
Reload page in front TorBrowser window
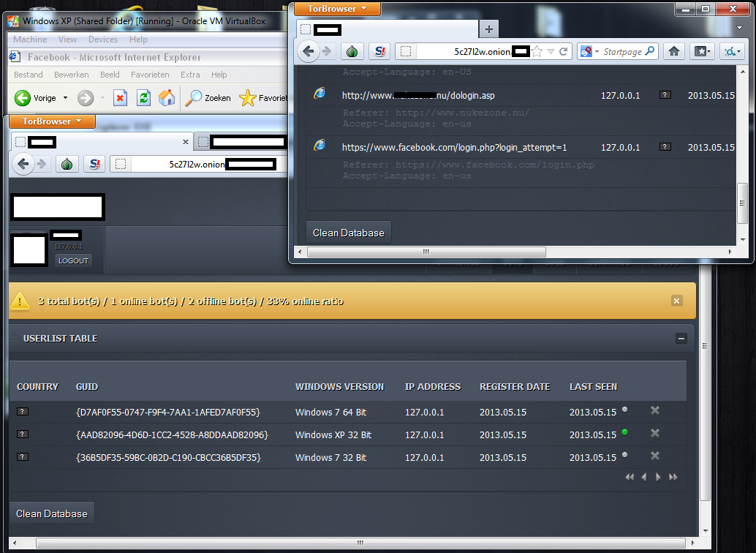(x=563, y=51)
